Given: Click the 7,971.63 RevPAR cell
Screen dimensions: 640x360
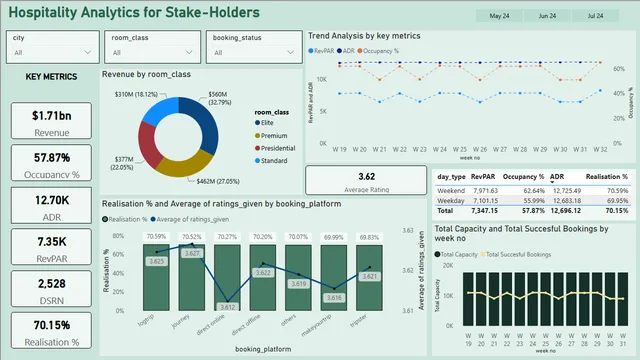Looking at the screenshot, I should click(485, 191).
